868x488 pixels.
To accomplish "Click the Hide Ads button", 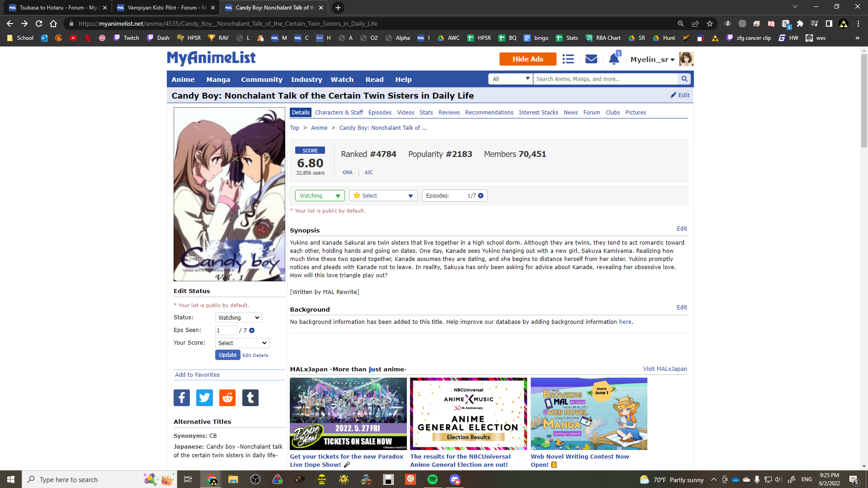I will click(x=528, y=59).
